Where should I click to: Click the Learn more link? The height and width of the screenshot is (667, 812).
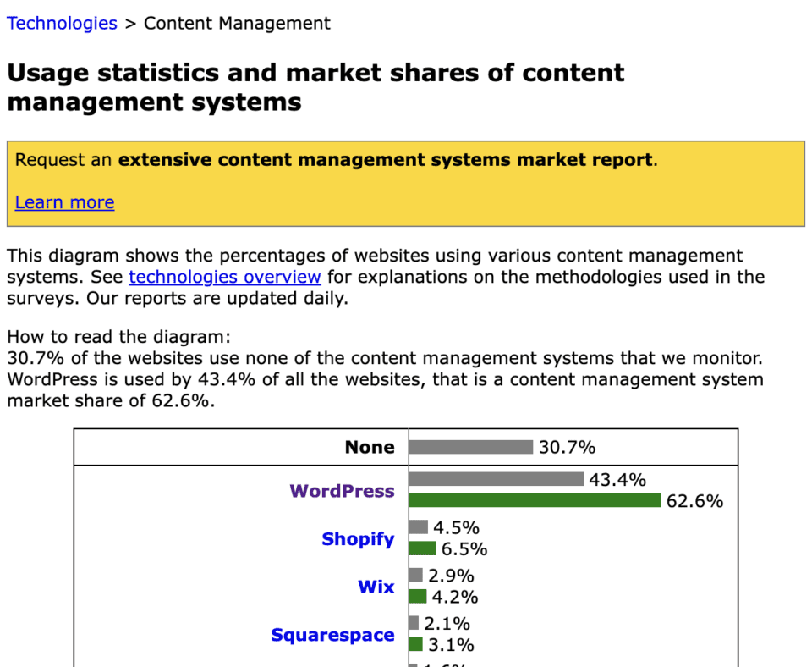click(x=65, y=202)
